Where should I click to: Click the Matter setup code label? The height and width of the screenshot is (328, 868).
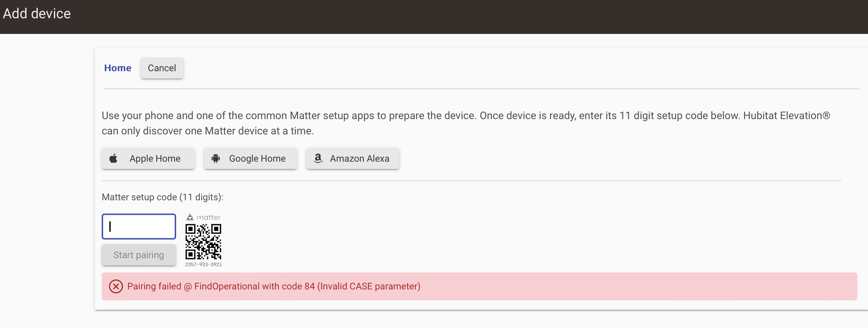click(x=163, y=197)
